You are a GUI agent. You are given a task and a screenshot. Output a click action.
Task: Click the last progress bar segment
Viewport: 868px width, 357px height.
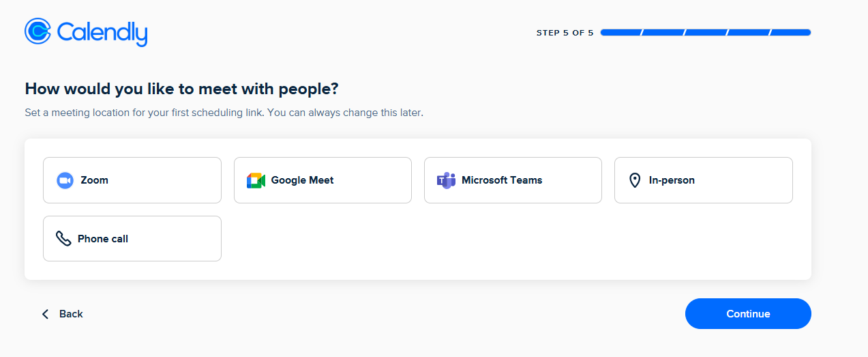pos(791,32)
